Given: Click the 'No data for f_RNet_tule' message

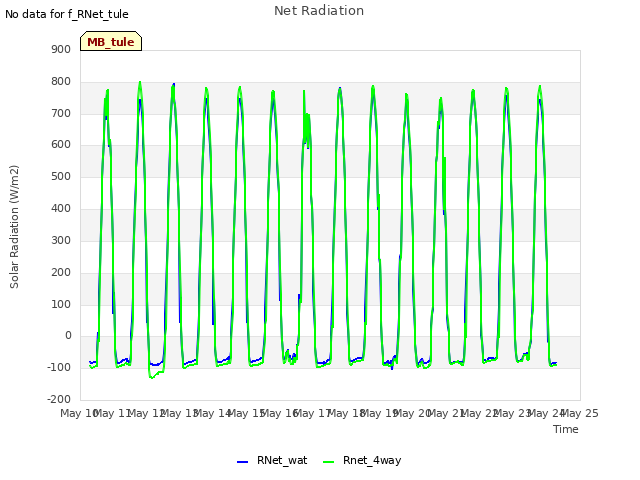Looking at the screenshot, I should (x=67, y=14).
